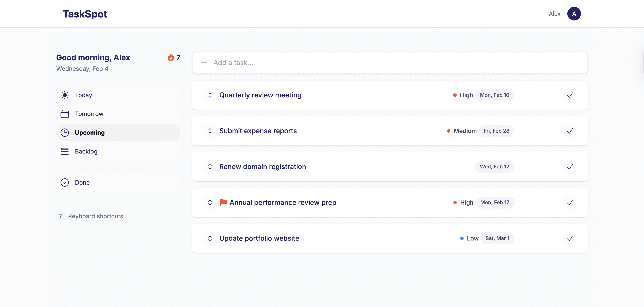Open Alex's profile avatar
This screenshot has width=644, height=307.
(574, 13)
